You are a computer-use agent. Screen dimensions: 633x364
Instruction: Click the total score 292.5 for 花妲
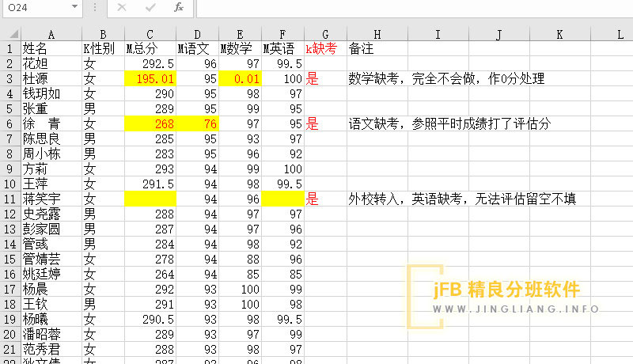(x=150, y=64)
